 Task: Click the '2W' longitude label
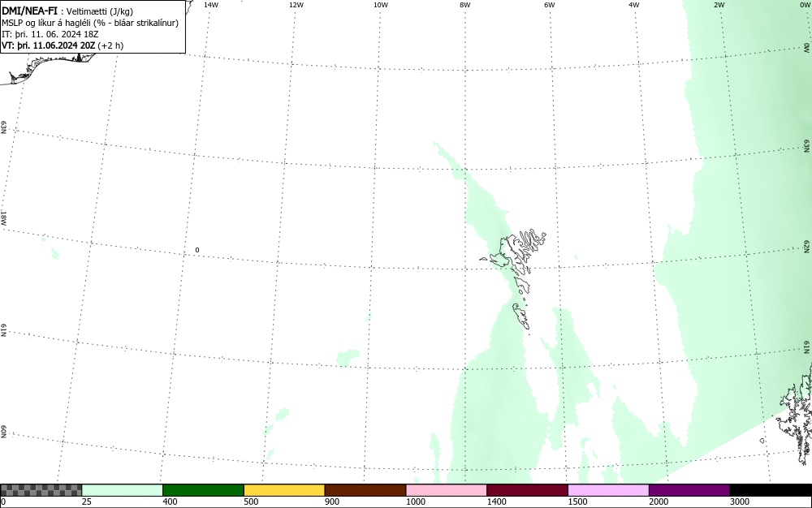pyautogui.click(x=719, y=5)
